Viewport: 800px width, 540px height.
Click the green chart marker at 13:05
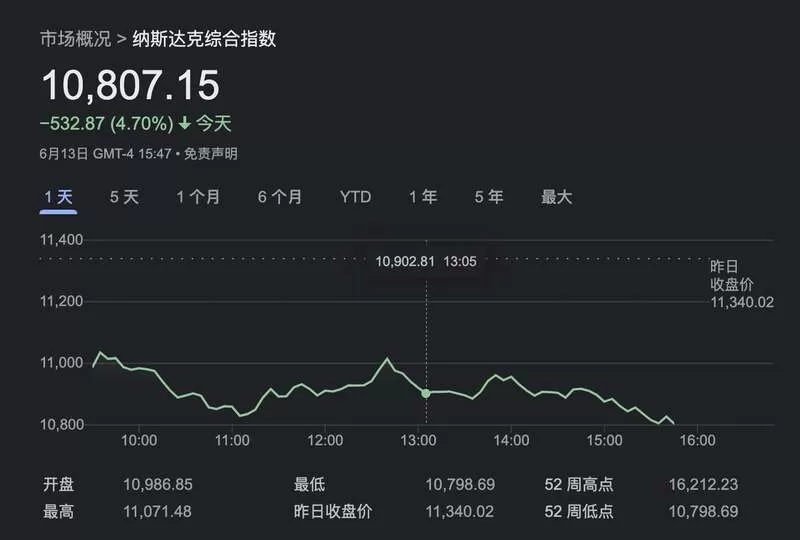426,394
